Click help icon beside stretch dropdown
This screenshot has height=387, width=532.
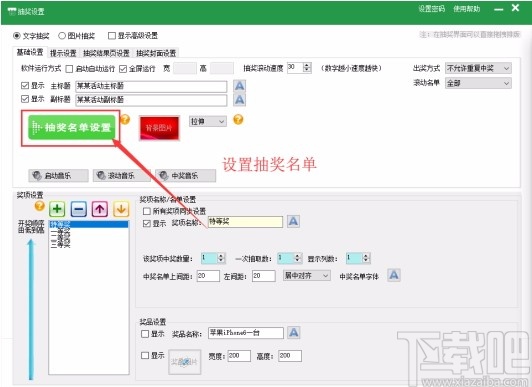click(238, 119)
